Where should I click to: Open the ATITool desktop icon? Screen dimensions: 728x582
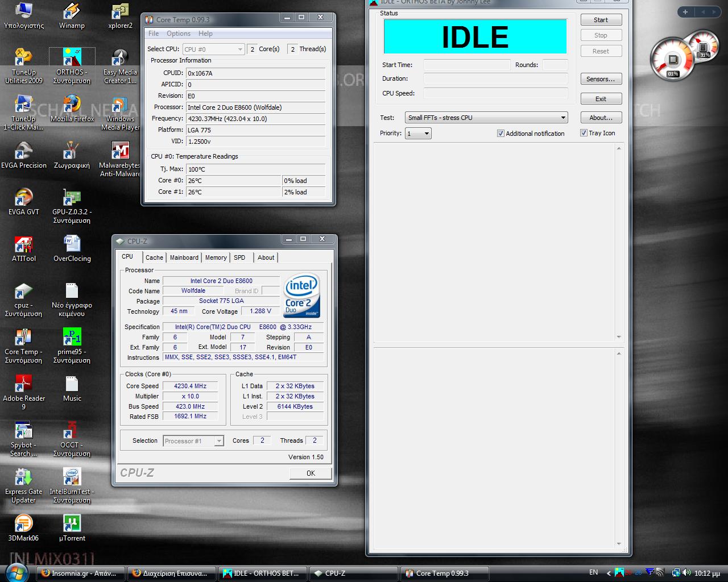coord(23,249)
